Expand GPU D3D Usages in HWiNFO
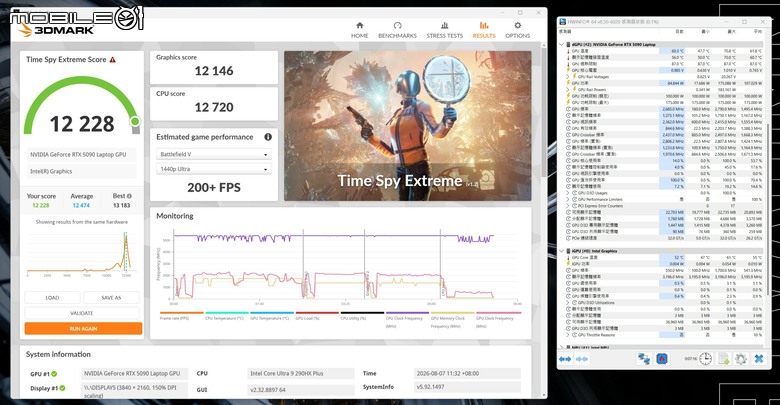The image size is (780, 405). coord(568,193)
